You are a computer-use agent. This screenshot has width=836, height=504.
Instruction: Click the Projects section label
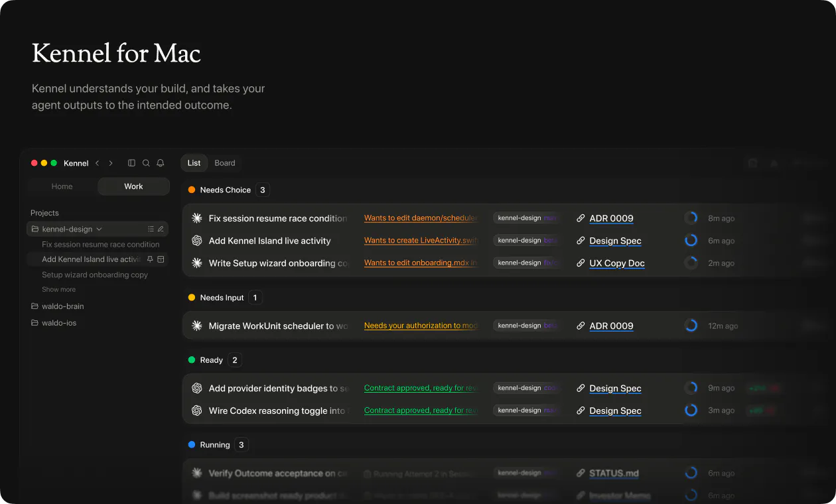click(44, 213)
